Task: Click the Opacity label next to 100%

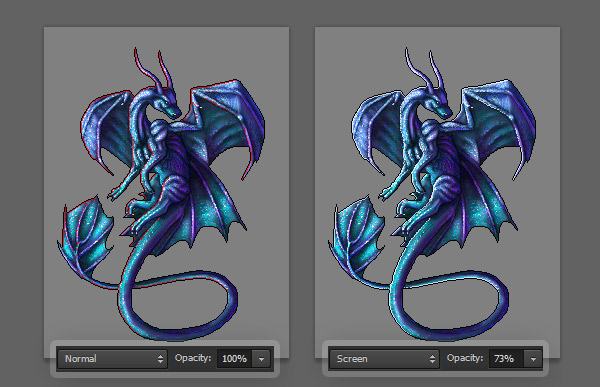Action: click(193, 358)
